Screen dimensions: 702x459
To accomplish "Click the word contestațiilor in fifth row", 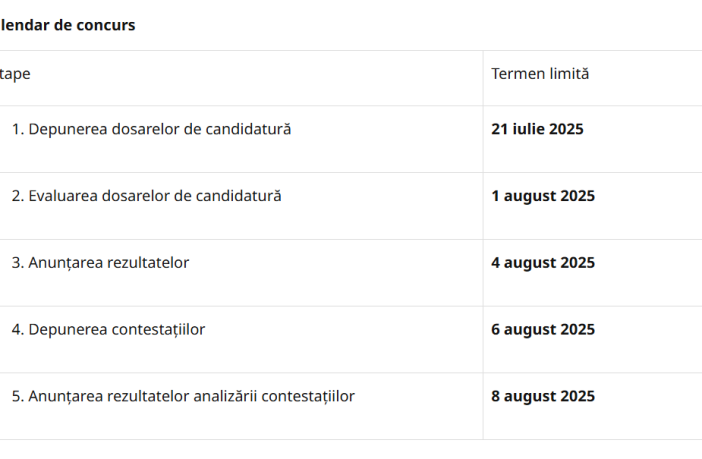I will (x=311, y=397).
